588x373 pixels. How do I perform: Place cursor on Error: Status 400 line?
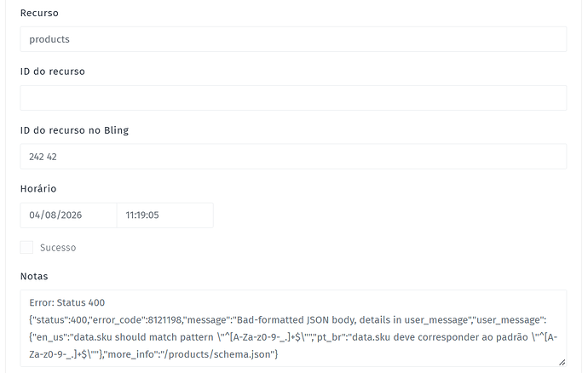67,302
